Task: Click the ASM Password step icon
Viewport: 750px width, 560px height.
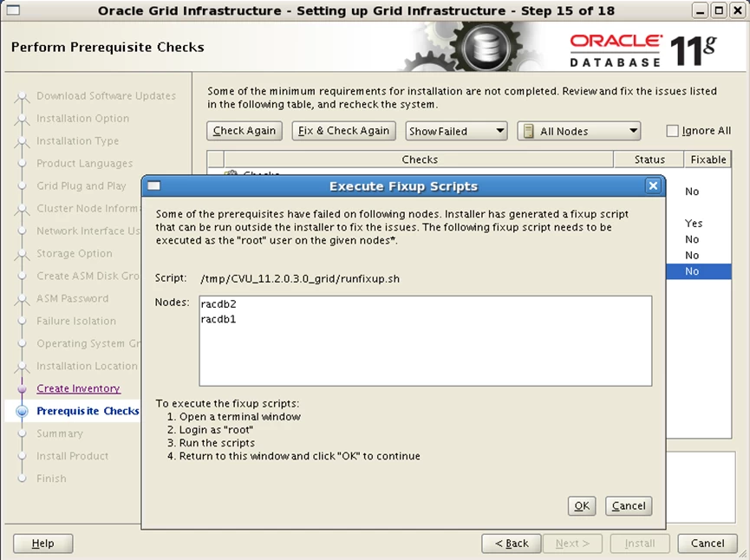Action: point(22,299)
